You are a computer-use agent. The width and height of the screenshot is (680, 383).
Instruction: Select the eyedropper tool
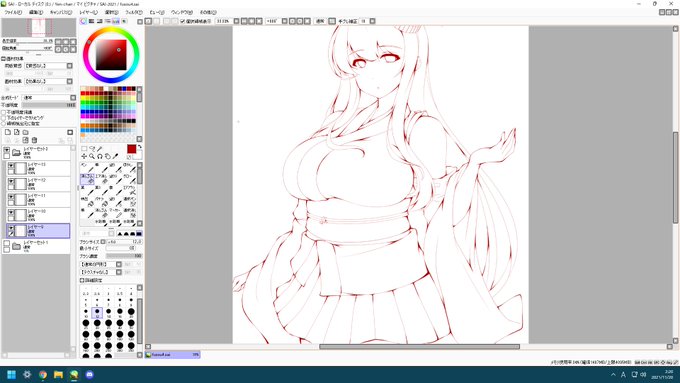coord(115,156)
